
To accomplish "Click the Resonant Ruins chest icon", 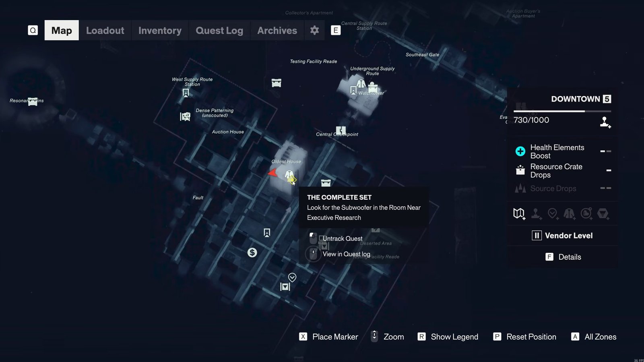I will point(33,101).
